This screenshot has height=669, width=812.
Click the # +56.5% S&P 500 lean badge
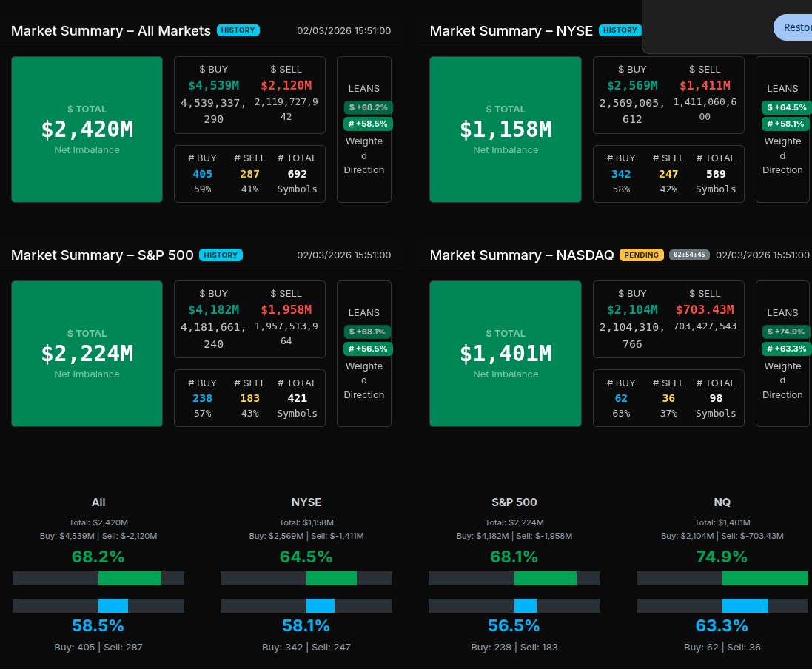click(368, 349)
